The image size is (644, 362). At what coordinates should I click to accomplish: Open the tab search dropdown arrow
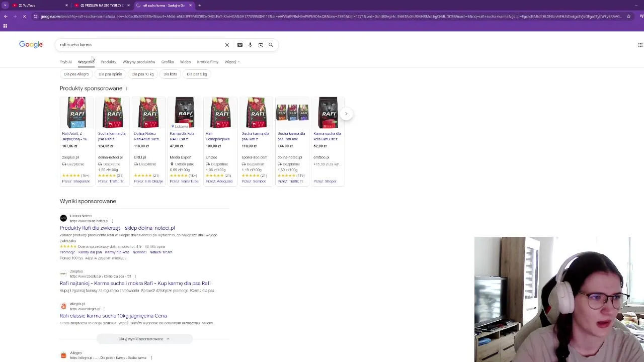[x=5, y=5]
